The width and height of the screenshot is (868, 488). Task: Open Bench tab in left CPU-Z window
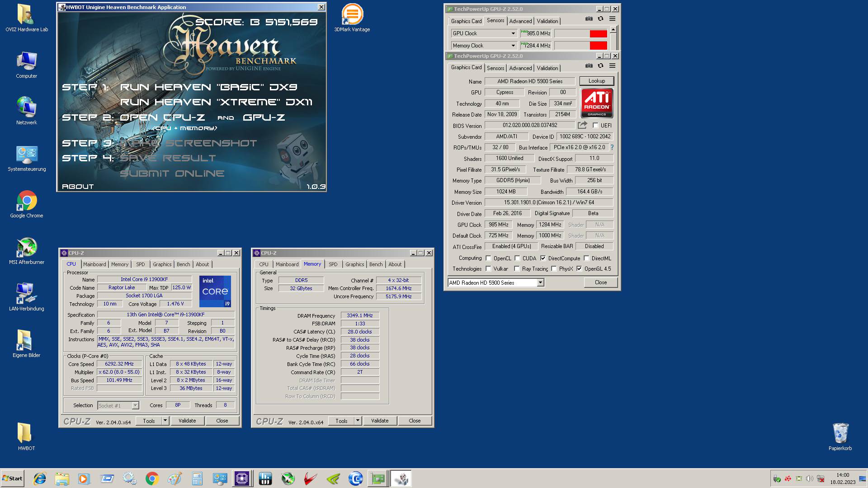click(183, 264)
